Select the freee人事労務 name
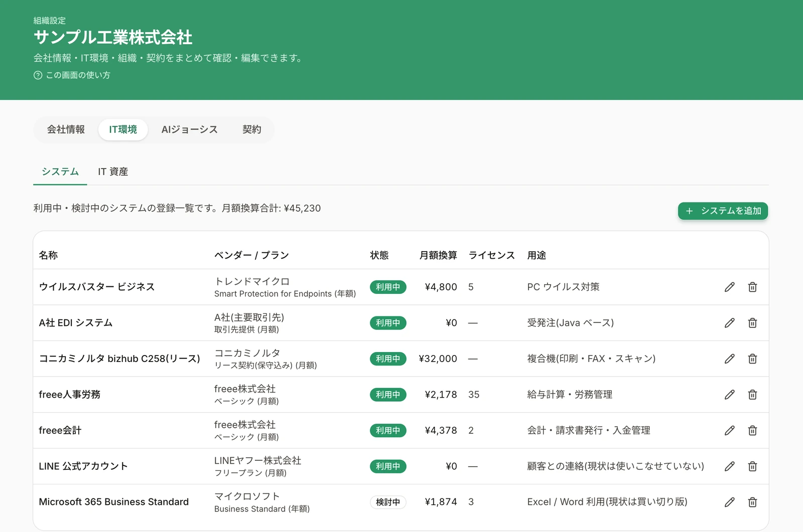Screen dimensions: 803x532 click(70, 395)
